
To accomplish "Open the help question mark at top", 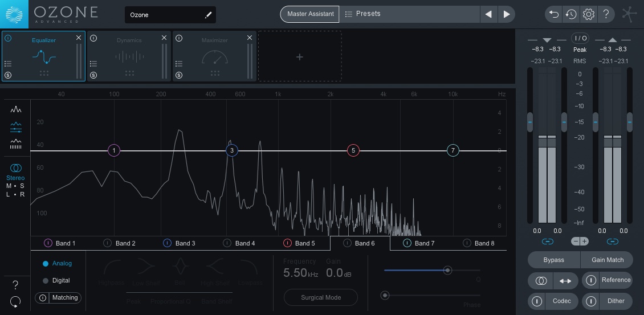I will tap(606, 14).
